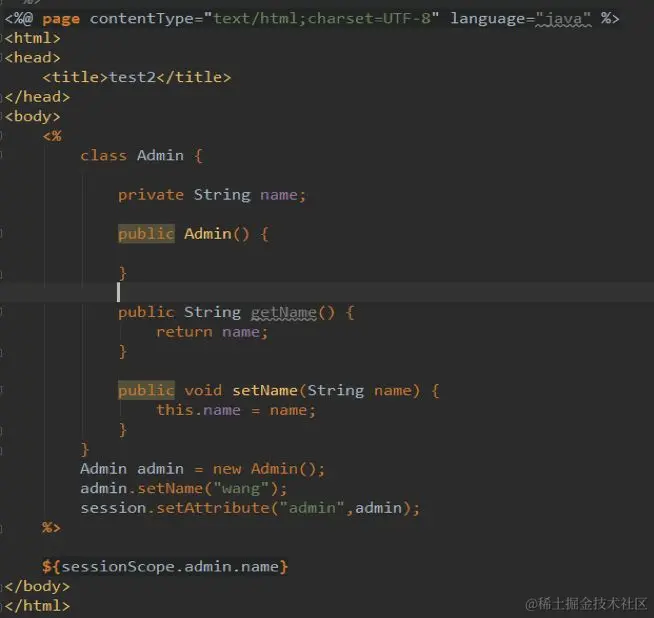Click 'public' before String getName
Screen dimensions: 654x618
(146, 312)
